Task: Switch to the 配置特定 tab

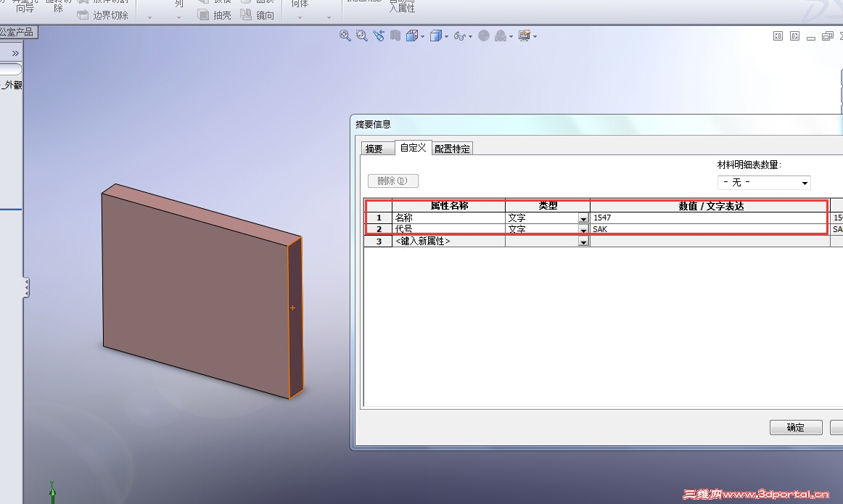Action: pyautogui.click(x=452, y=149)
